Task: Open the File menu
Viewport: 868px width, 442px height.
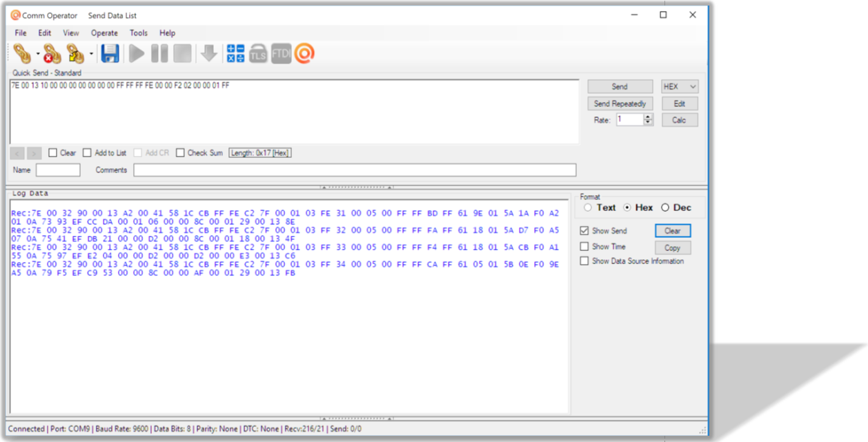Action: click(21, 33)
